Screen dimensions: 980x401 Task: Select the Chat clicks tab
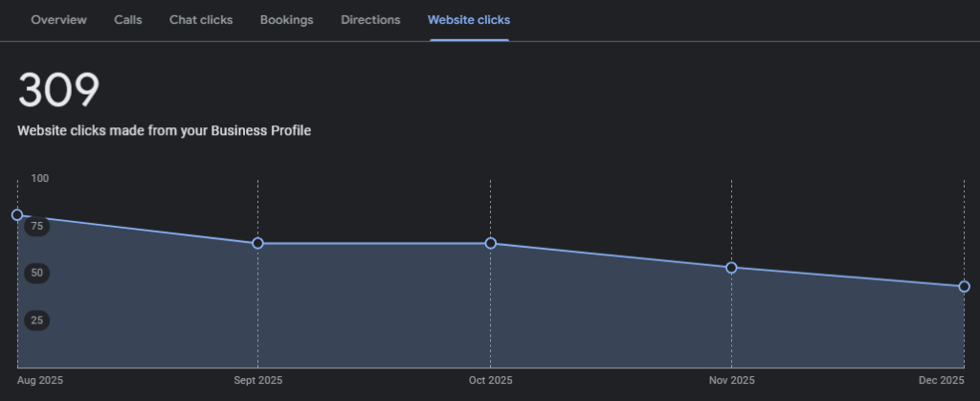[x=201, y=20]
